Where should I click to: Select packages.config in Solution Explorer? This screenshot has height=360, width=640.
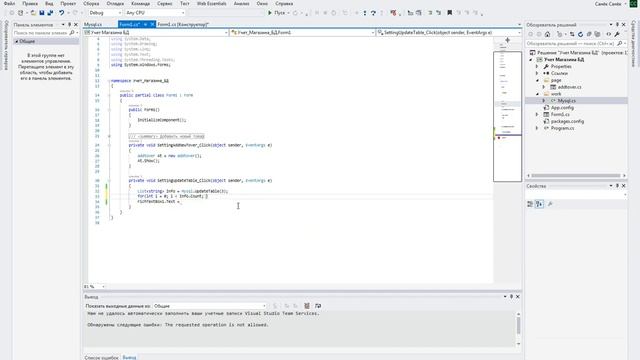click(567, 121)
